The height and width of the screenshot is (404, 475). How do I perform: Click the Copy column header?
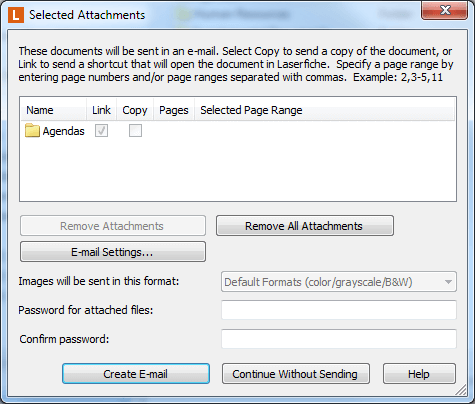tap(135, 110)
